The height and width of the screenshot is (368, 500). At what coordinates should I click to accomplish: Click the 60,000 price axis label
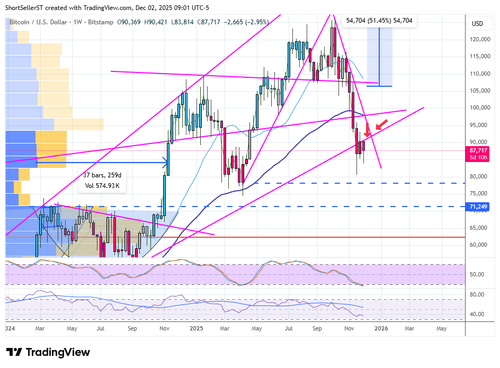coord(479,245)
